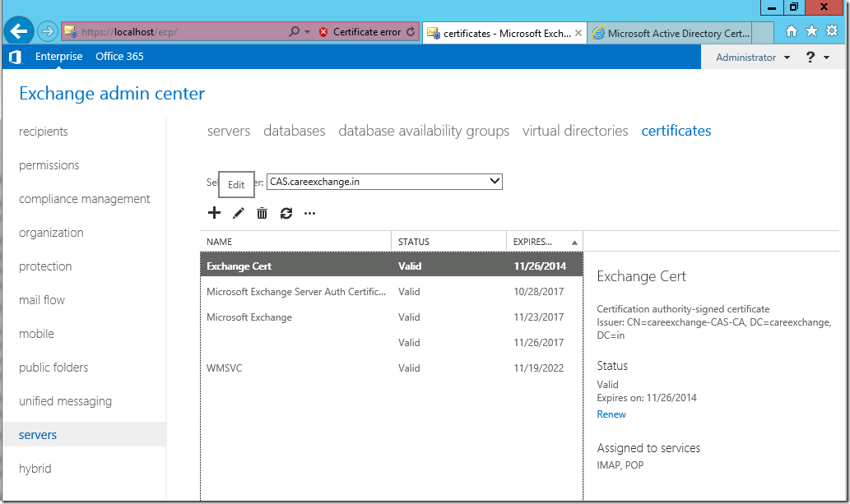Select the Exchange Cert row
Image resolution: width=850 pixels, height=504 pixels.
click(392, 266)
